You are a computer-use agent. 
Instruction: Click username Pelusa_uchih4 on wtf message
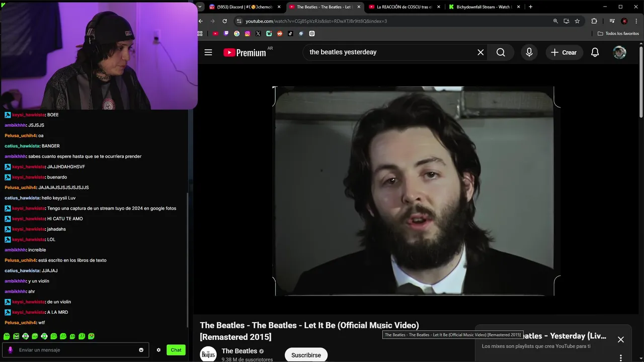[20, 322]
